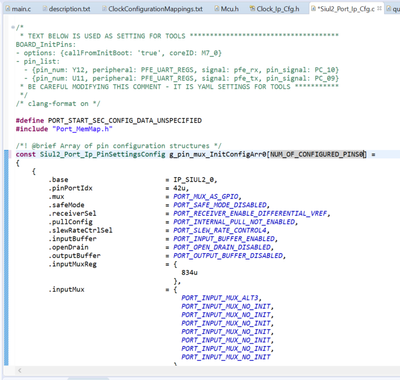Click the pin_num U11 pfe_tx line
This screenshot has width=400, height=380.
[x=181, y=78]
